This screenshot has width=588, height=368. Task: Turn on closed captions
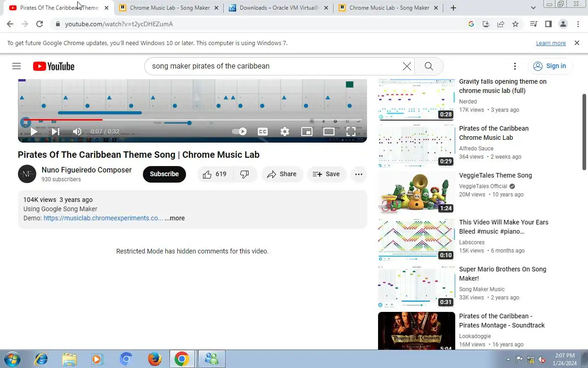coord(263,132)
